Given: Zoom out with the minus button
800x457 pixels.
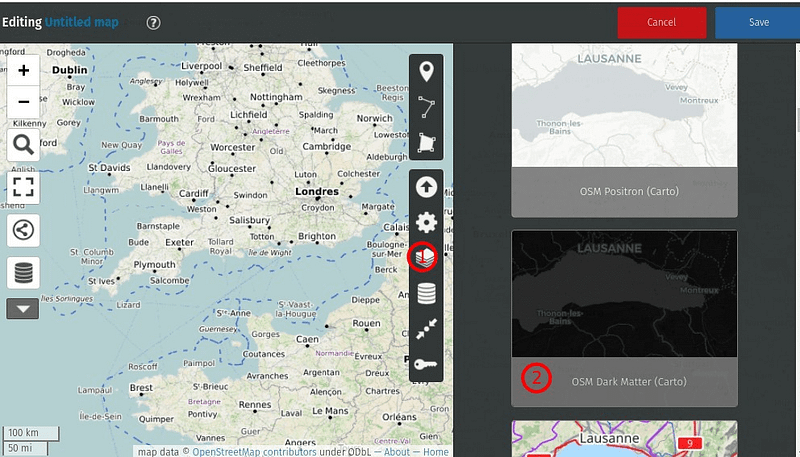Looking at the screenshot, I should [23, 102].
